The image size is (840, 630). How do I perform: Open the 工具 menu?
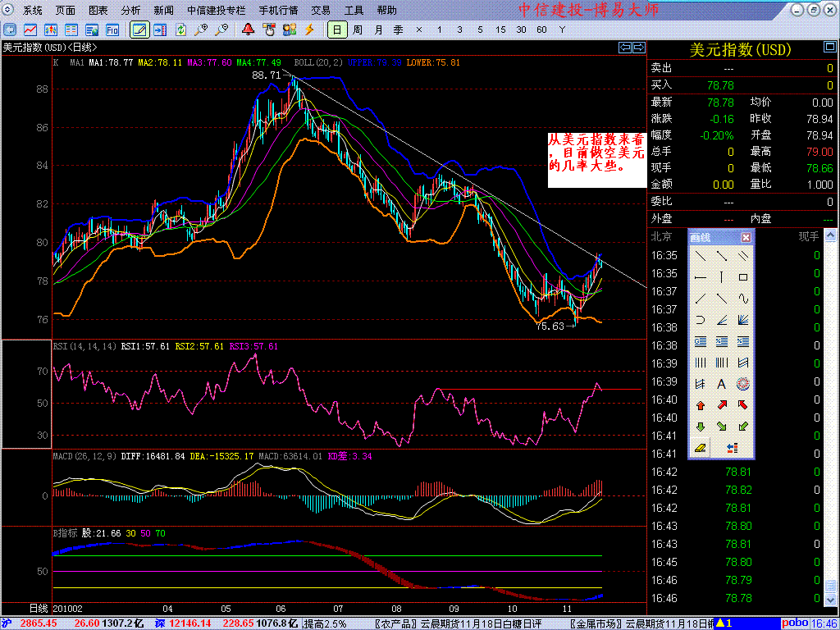point(354,11)
